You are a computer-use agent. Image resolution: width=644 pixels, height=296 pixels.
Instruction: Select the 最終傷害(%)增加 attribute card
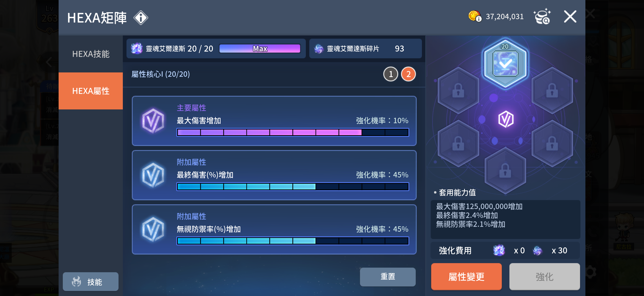(x=274, y=175)
